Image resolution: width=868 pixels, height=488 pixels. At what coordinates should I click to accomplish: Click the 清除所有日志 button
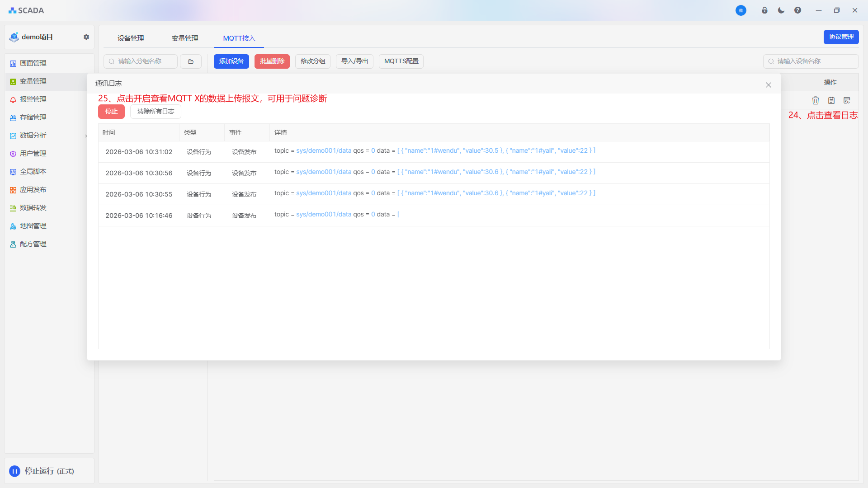click(x=156, y=112)
